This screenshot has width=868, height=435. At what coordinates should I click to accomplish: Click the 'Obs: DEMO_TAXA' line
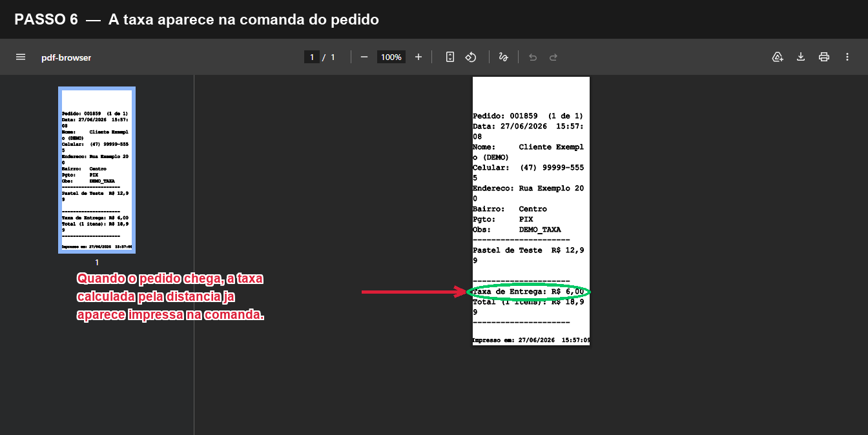pos(517,230)
